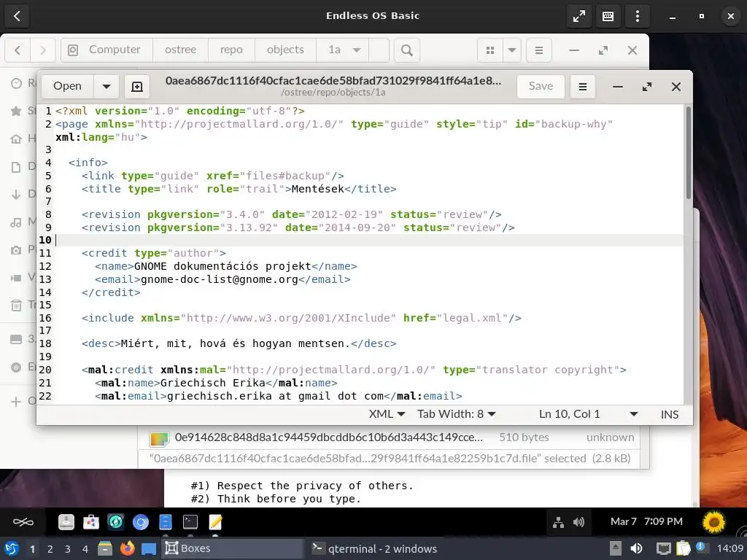Click the Music note icon in sidebar
Image resolution: width=747 pixels, height=560 pixels.
(16, 222)
